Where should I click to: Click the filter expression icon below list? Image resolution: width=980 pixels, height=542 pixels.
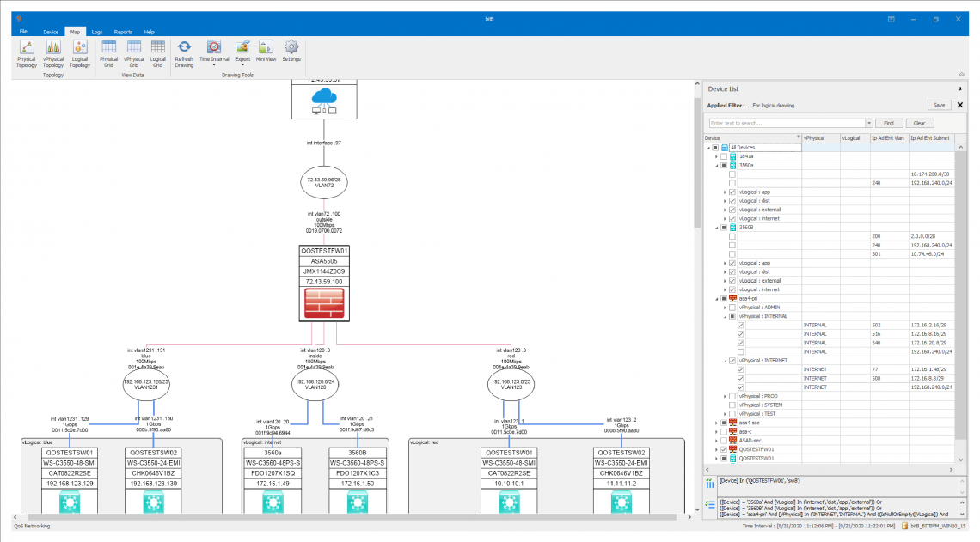pyautogui.click(x=710, y=484)
